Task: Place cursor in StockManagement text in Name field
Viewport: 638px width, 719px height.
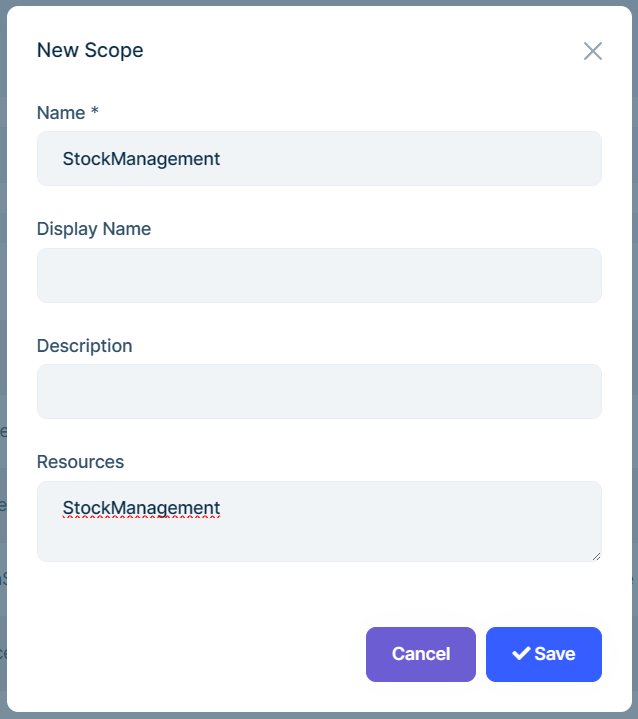Action: click(141, 158)
